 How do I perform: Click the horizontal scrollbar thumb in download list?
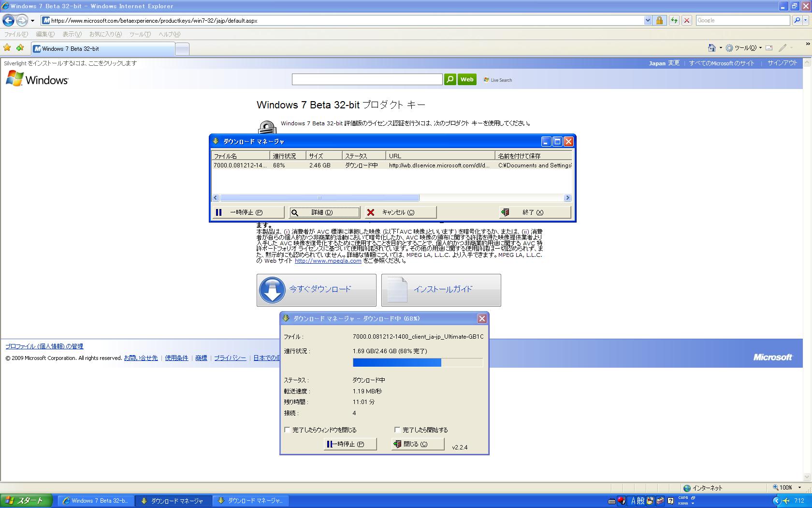(x=319, y=198)
